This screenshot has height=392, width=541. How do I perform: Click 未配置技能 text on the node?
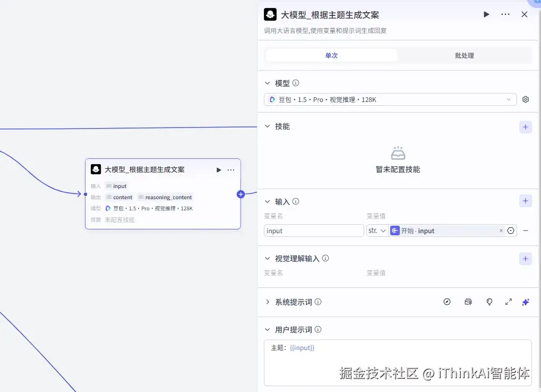tap(119, 220)
